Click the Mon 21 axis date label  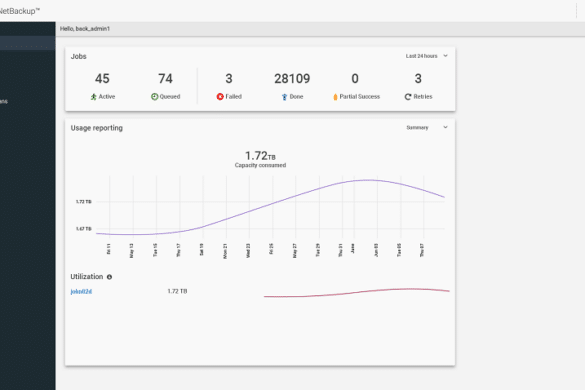(x=225, y=251)
